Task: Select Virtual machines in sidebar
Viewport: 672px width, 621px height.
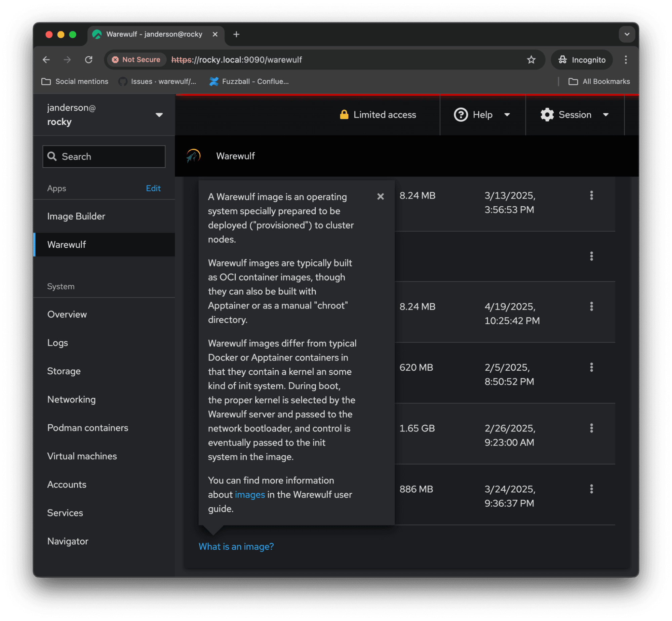Action: (x=82, y=456)
